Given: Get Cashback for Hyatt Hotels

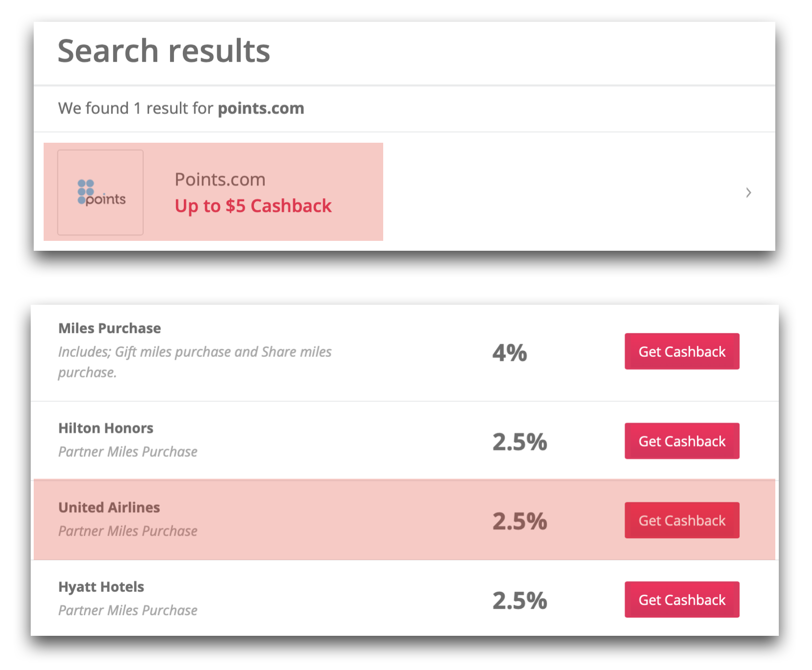Looking at the screenshot, I should point(682,600).
